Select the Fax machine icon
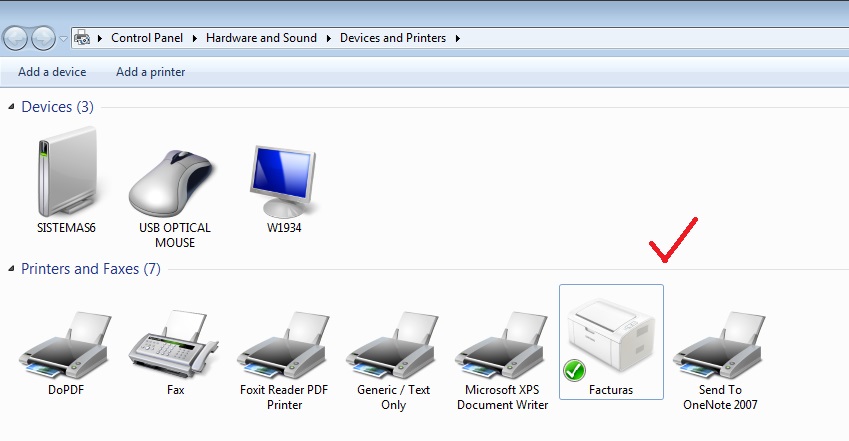849x441 pixels. pos(174,344)
